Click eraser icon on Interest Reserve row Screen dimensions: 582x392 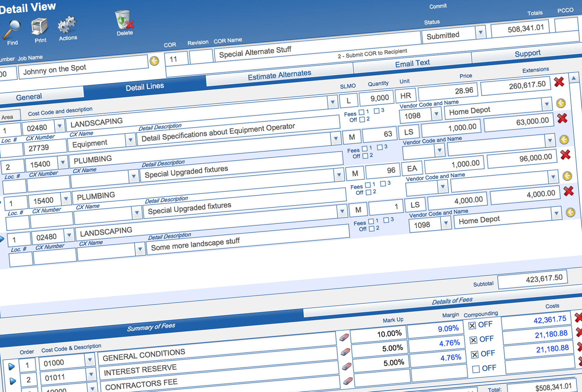pyautogui.click(x=345, y=352)
